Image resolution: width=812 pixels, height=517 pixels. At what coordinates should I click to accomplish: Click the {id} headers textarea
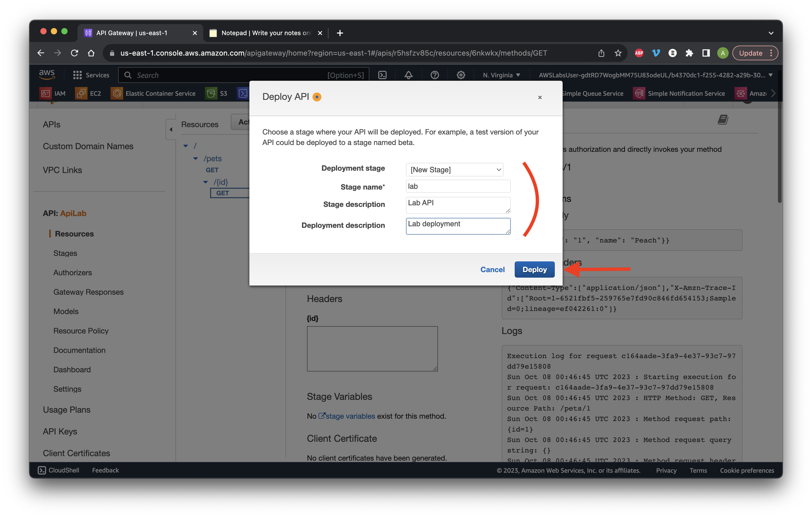[372, 349]
